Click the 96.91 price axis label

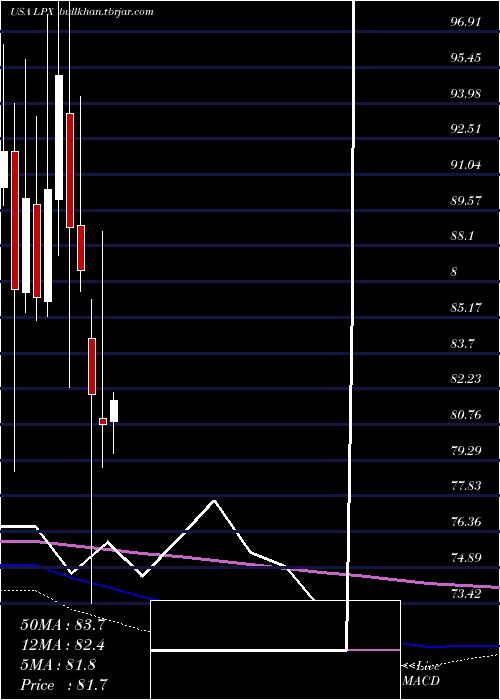point(466,22)
